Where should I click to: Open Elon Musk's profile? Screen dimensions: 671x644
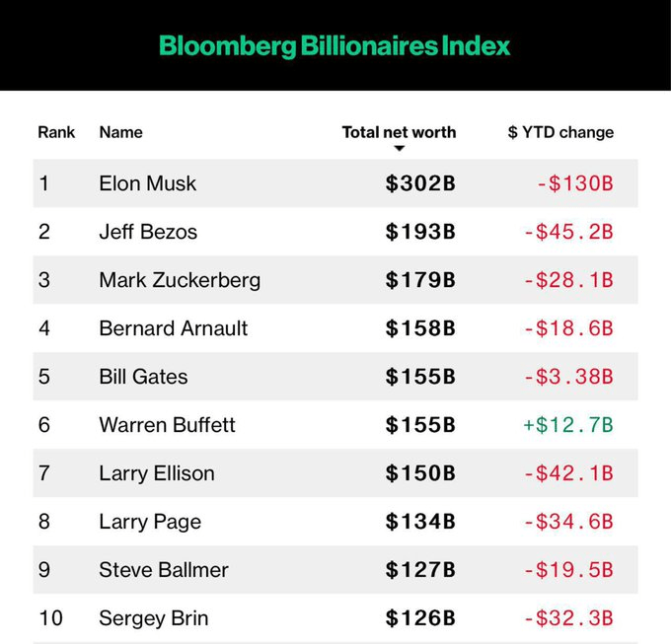click(x=147, y=183)
